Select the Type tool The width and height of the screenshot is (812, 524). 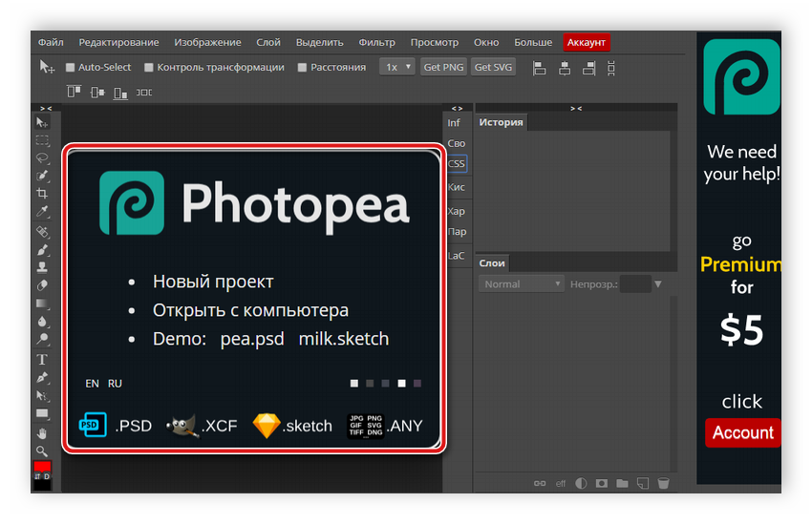[42, 359]
